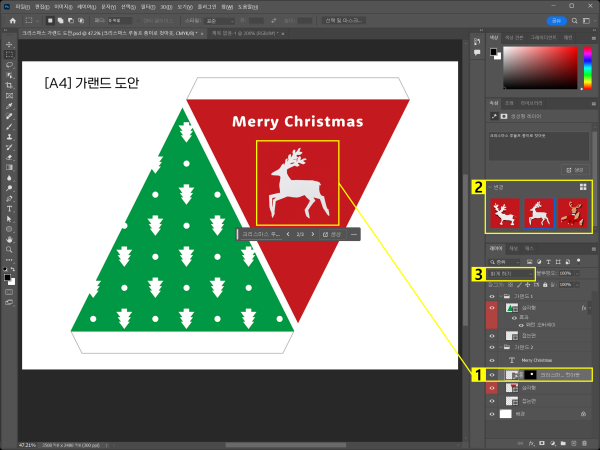Open the marquee style dropdown in options bar
Image resolution: width=600 pixels, height=450 pixels.
coord(220,21)
